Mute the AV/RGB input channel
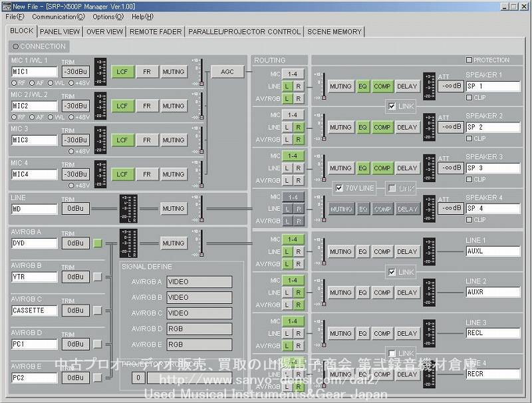 tap(174, 243)
